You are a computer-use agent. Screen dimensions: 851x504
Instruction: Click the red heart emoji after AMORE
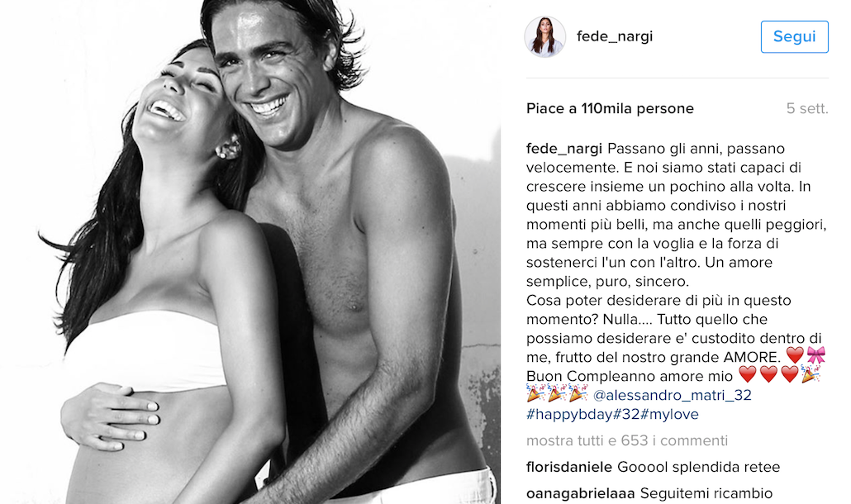[795, 355]
